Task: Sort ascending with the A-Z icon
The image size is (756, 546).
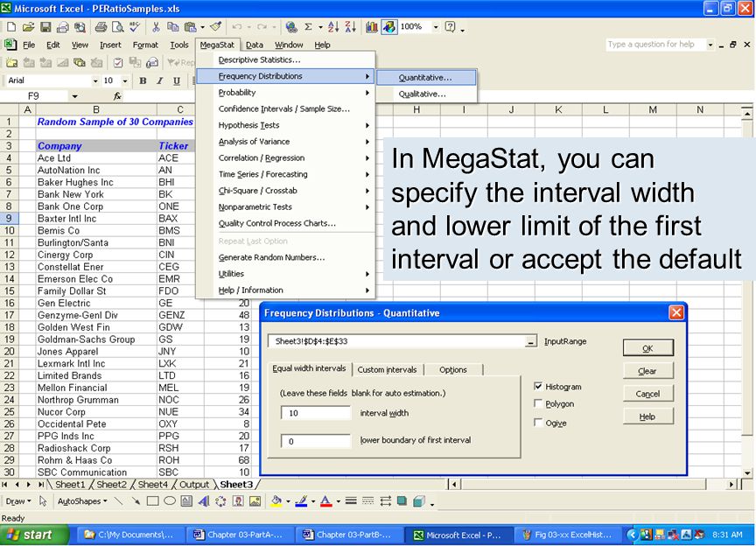Action: 333,27
